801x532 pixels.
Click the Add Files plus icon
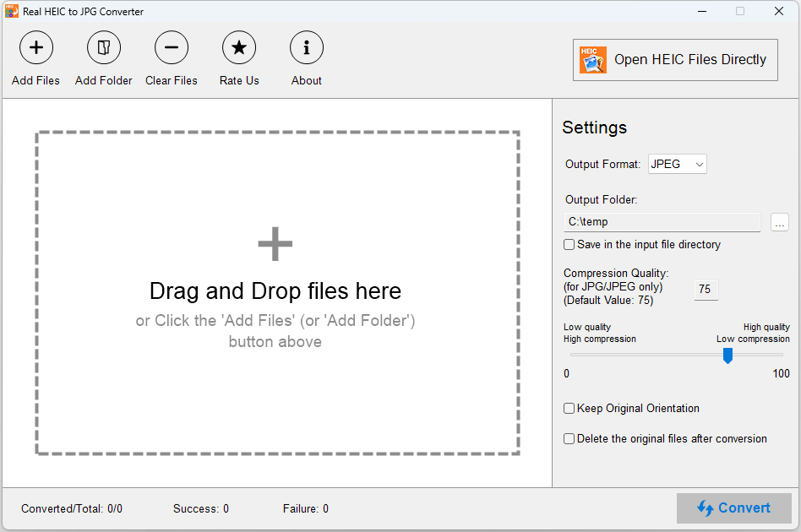click(x=35, y=47)
